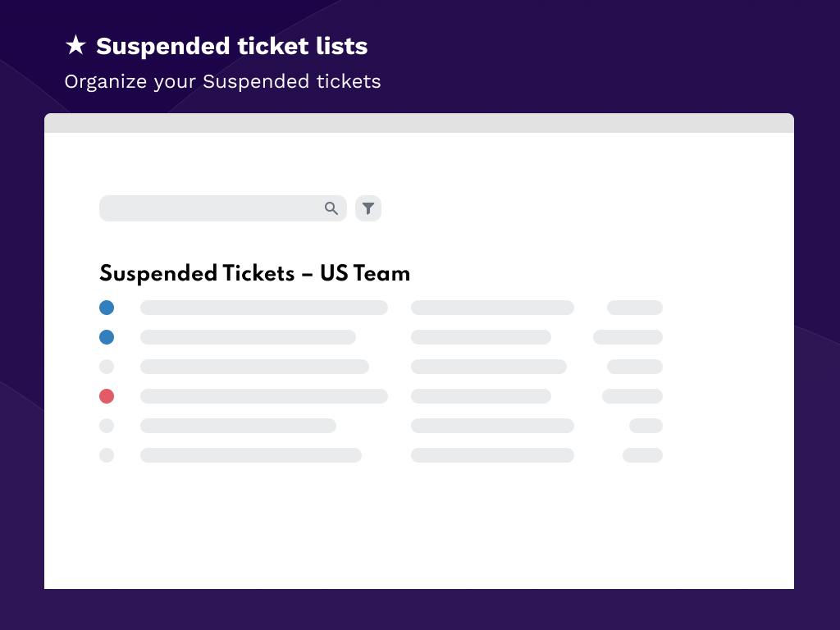840x630 pixels.
Task: Click the red status dot
Action: coord(107,396)
